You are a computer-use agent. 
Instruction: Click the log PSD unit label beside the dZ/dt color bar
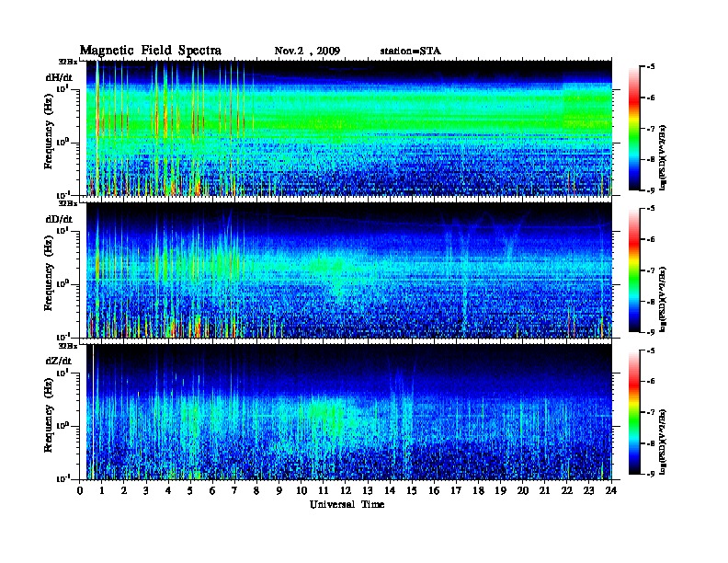663,442
